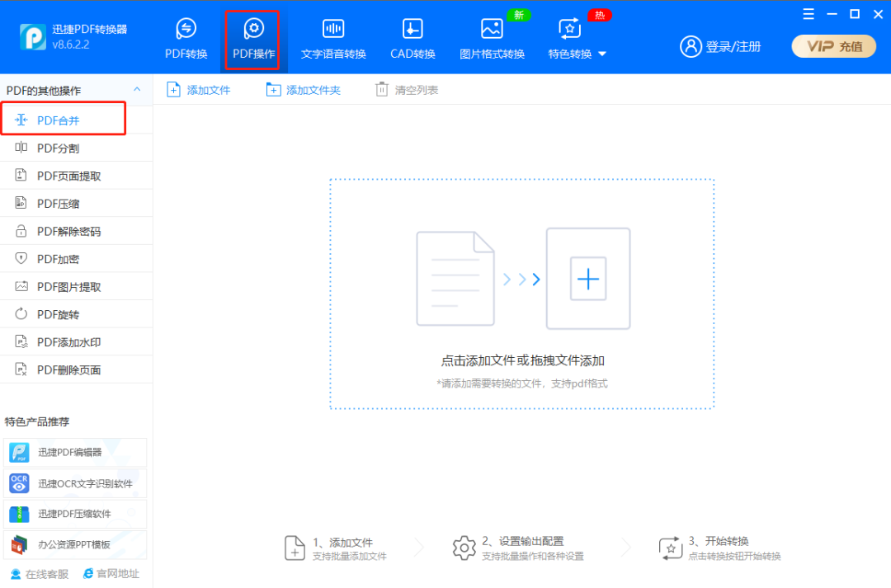This screenshot has width=891, height=588.
Task: Click the 登录/注册 user avatar icon
Action: pos(691,46)
